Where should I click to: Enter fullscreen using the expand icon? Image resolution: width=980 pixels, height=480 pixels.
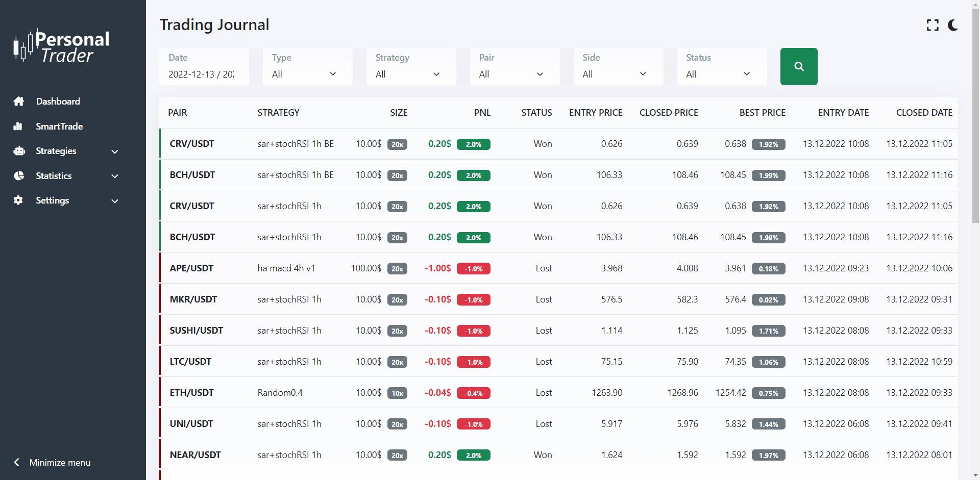[x=933, y=25]
